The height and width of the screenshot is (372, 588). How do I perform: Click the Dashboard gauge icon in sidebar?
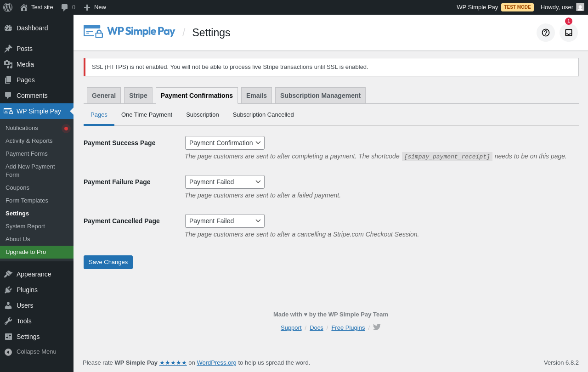coord(8,28)
